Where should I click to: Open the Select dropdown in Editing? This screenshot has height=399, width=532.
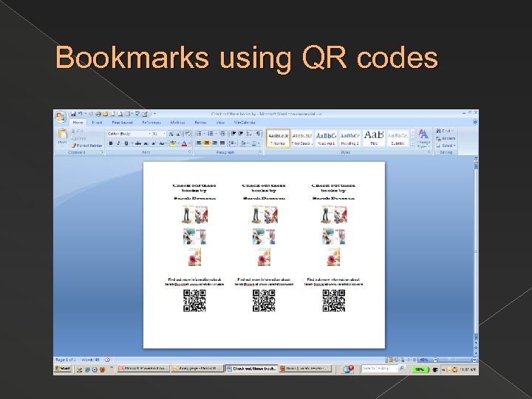pos(446,146)
